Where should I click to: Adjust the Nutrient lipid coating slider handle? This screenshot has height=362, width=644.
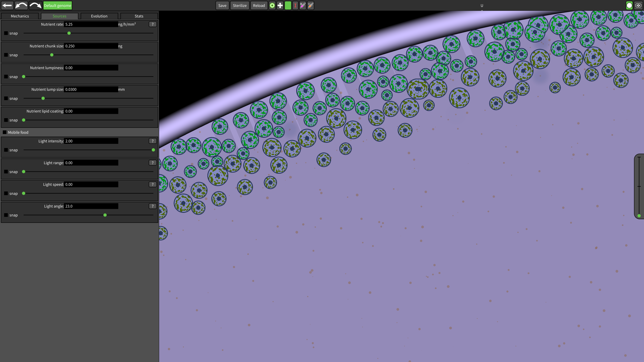point(24,120)
